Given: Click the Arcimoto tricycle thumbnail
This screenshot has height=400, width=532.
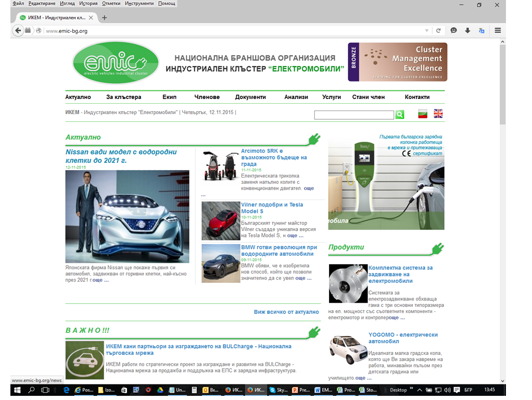Looking at the screenshot, I should (221, 166).
